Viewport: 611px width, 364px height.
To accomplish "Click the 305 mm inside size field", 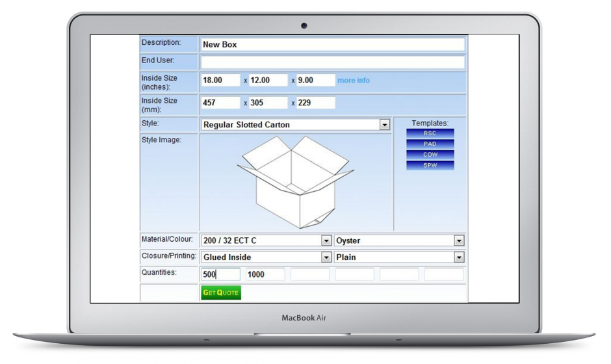I will 268,103.
